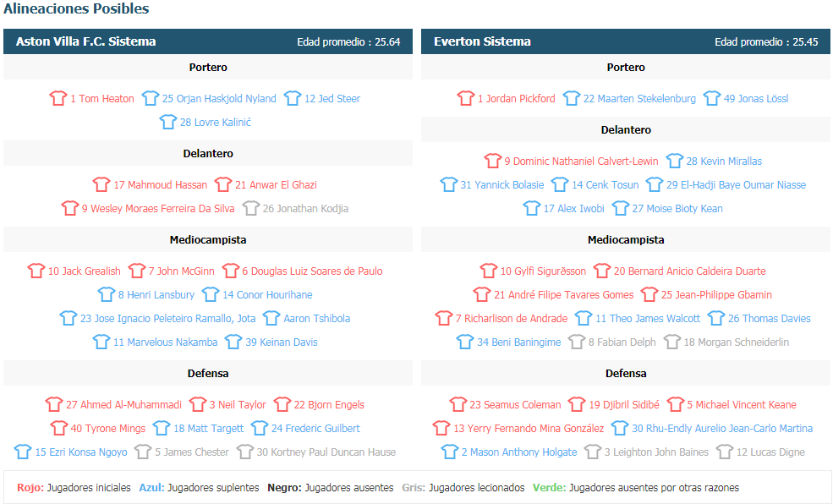The height and width of the screenshot is (504, 833).
Task: Click the red jersey icon beside Tyrone Mings
Action: coord(59,428)
